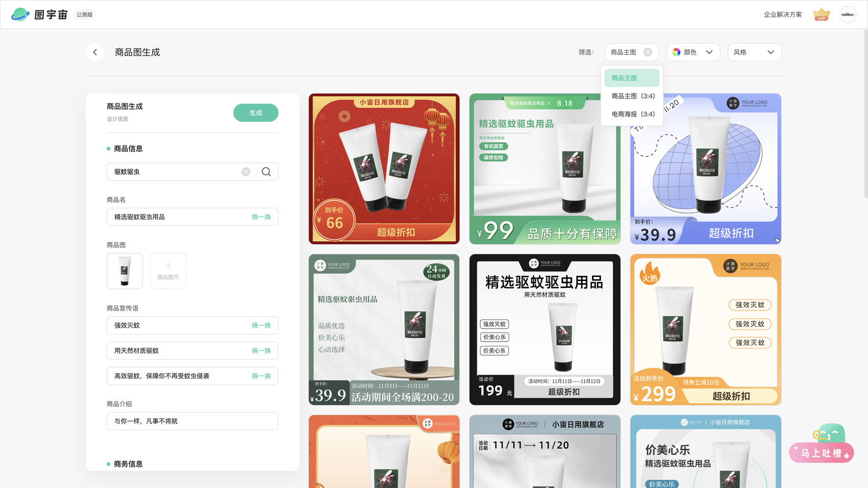Viewport: 868px width, 488px height.
Task: Click the color wheel icon in filter
Action: 676,52
